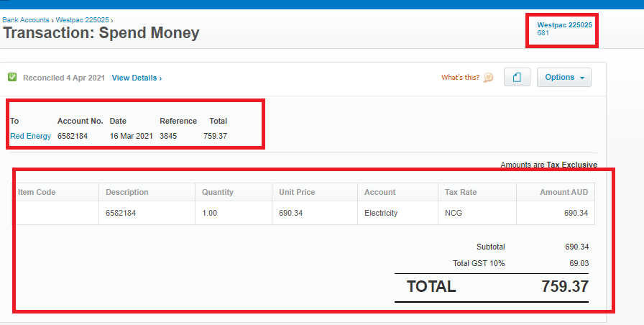Select the description cell 6582184 in the table
The height and width of the screenshot is (325, 644).
click(x=147, y=213)
